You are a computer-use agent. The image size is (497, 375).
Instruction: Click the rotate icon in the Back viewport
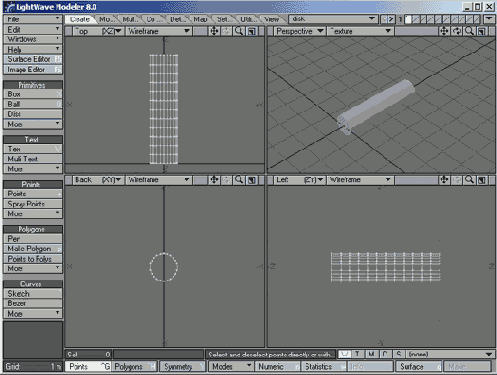click(x=227, y=180)
